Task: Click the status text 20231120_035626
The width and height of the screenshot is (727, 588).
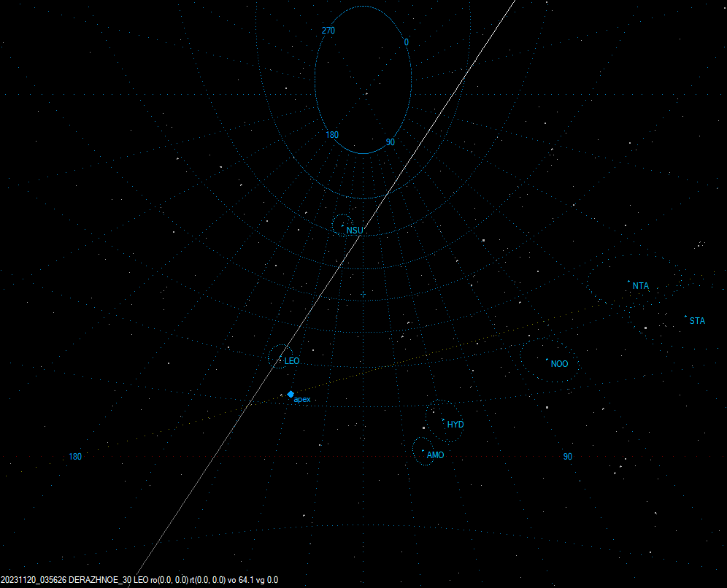Action: pyautogui.click(x=34, y=580)
